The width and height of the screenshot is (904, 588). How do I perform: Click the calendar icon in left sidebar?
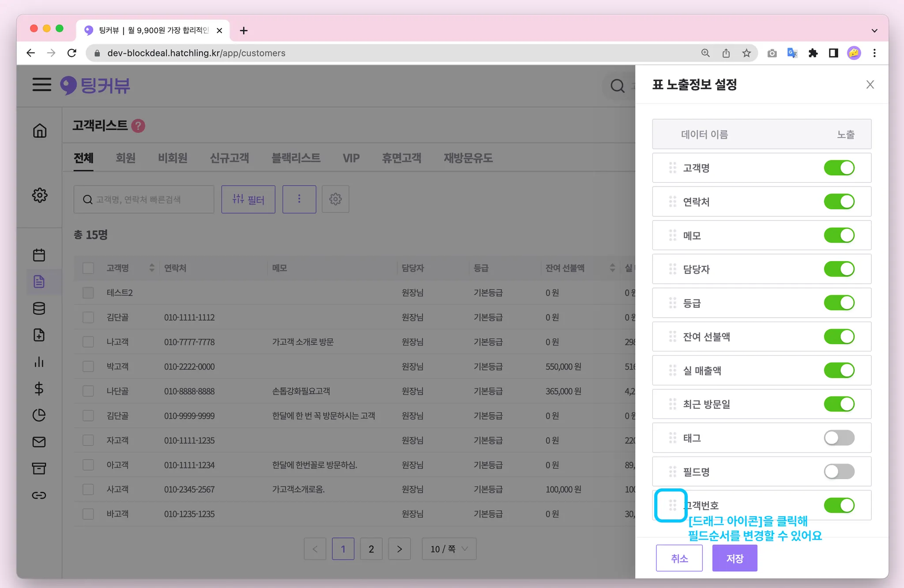pyautogui.click(x=39, y=255)
